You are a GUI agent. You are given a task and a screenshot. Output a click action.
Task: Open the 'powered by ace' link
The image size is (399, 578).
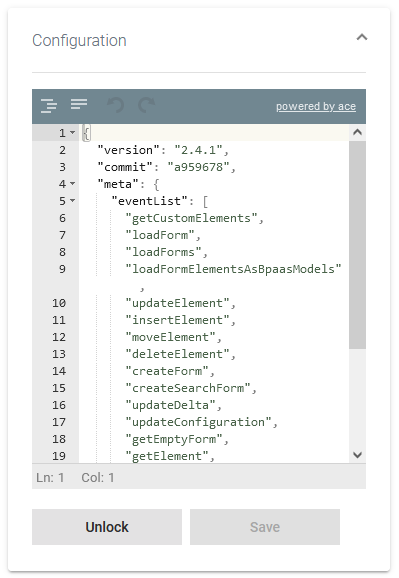[316, 107]
